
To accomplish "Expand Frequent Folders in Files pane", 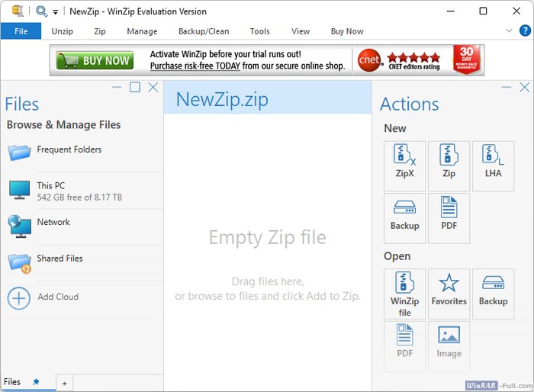I will click(69, 150).
